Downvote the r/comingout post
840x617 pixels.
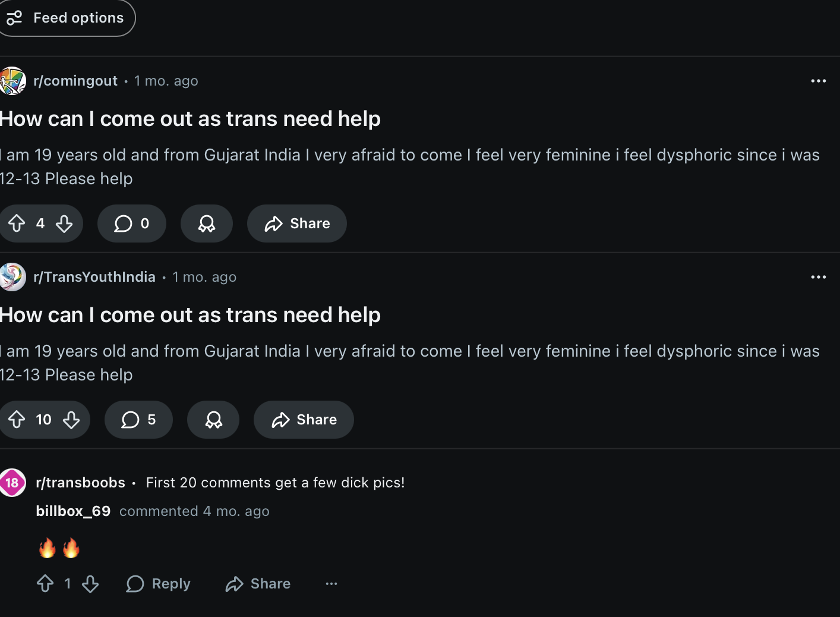pyautogui.click(x=64, y=223)
